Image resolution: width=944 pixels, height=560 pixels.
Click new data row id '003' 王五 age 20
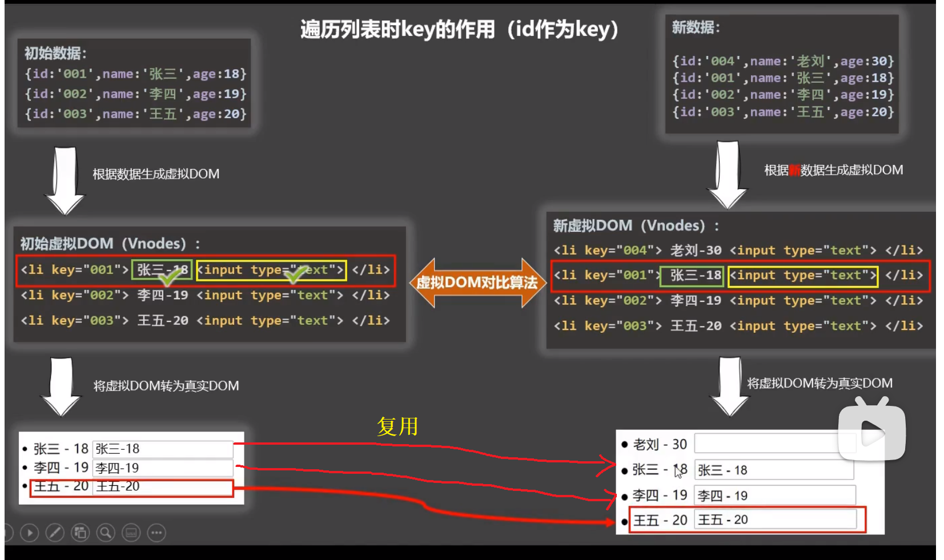click(783, 112)
